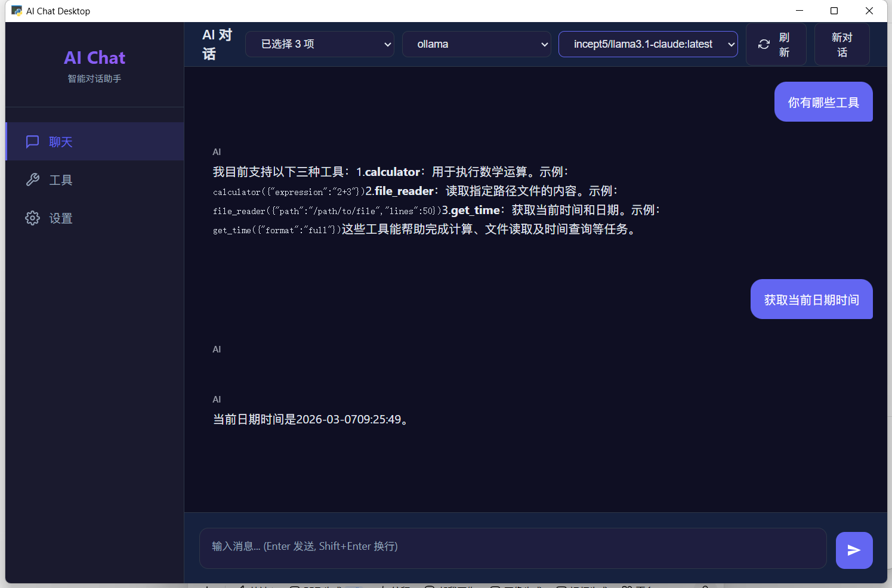
Task: Open the 已选择 3 项 tools dropdown
Action: [x=320, y=45]
